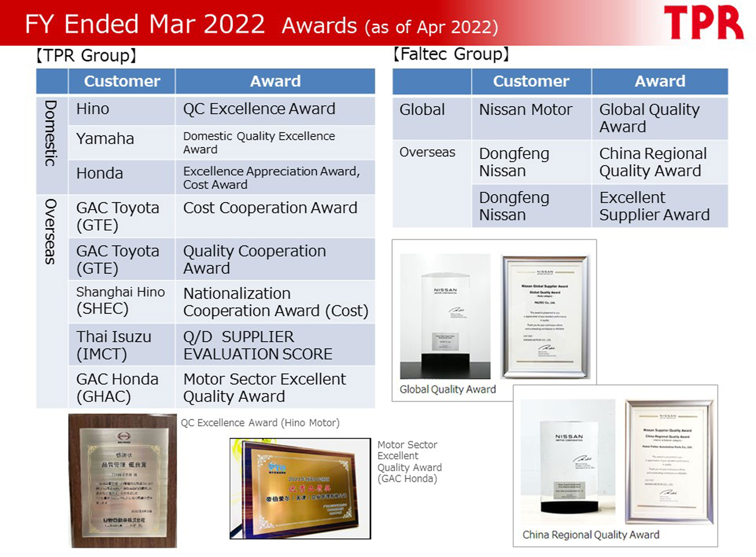Click the 'Global' region cell in Faltec table
The image size is (756, 557).
(x=431, y=119)
